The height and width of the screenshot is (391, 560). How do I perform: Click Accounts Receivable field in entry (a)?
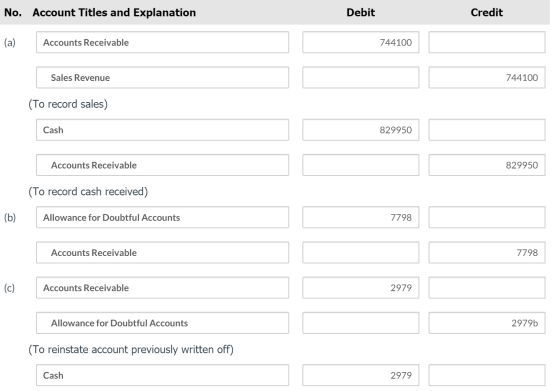click(x=162, y=42)
